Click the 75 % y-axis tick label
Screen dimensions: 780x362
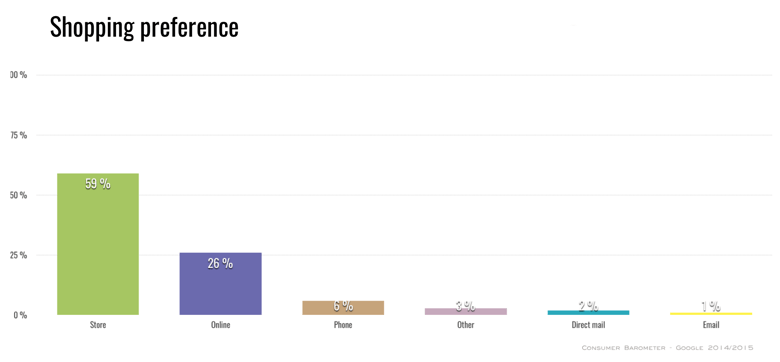(x=19, y=135)
